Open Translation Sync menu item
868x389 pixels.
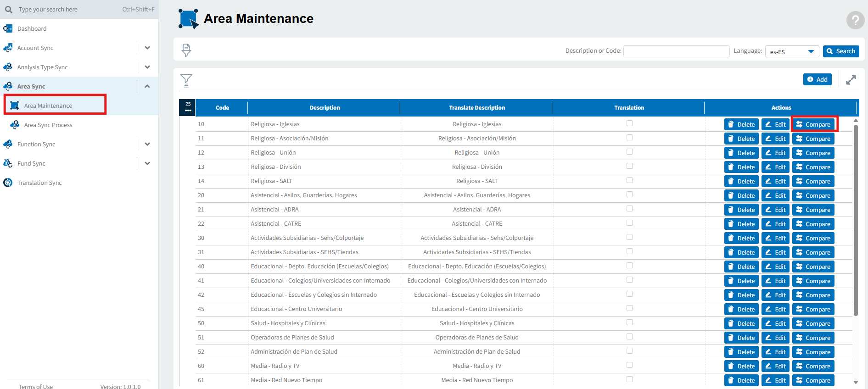(39, 183)
